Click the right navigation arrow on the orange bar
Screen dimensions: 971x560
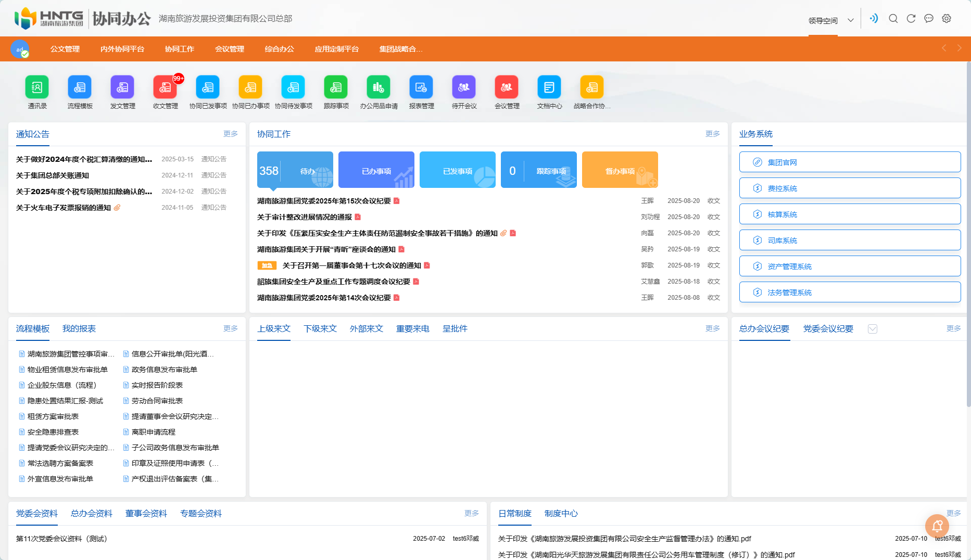pos(960,48)
